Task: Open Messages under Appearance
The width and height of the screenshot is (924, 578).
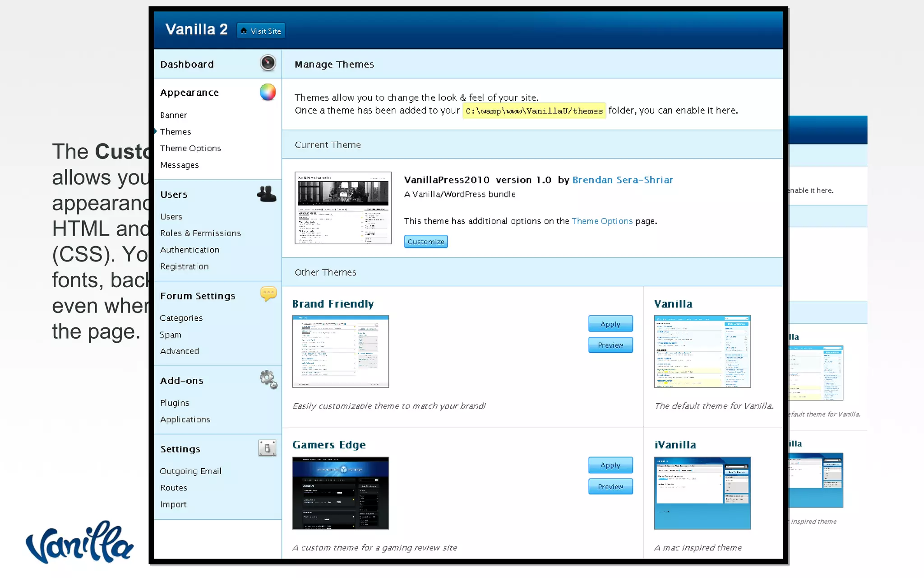Action: (x=179, y=165)
